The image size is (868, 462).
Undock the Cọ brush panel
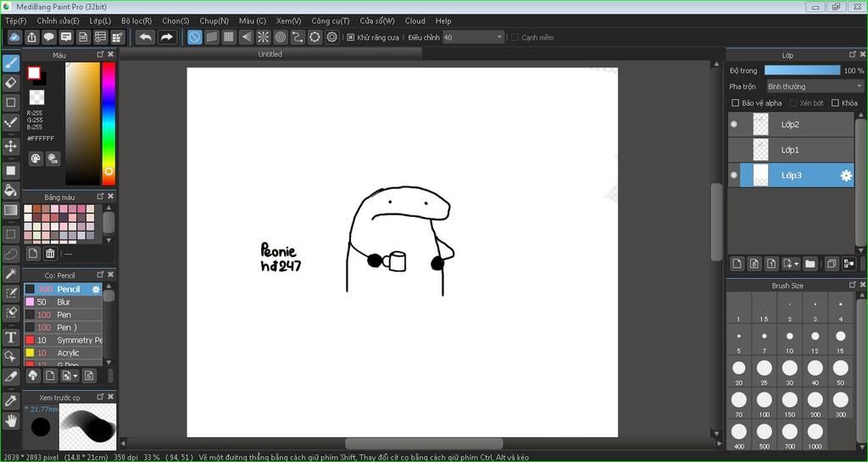(100, 275)
